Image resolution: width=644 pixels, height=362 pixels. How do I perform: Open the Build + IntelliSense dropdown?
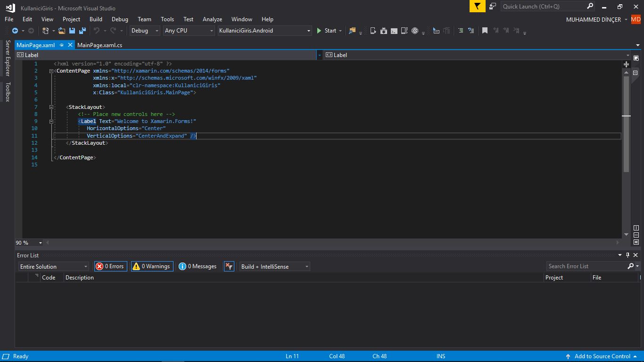click(x=274, y=266)
